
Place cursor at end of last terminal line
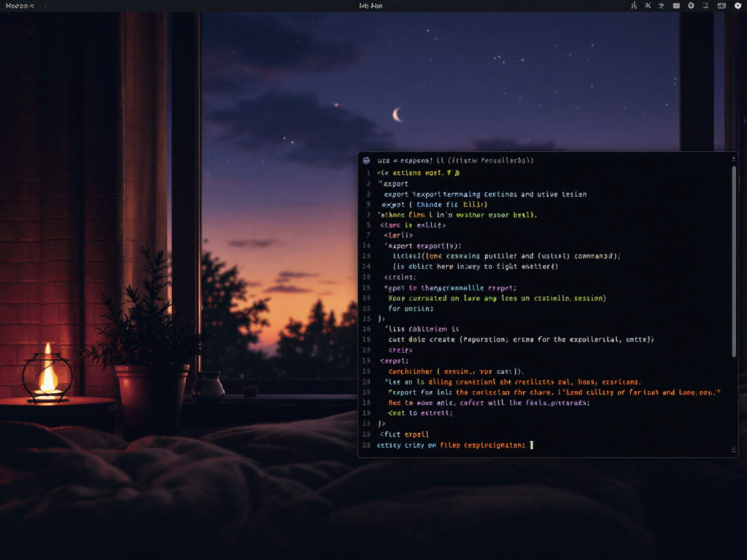pyautogui.click(x=533, y=445)
